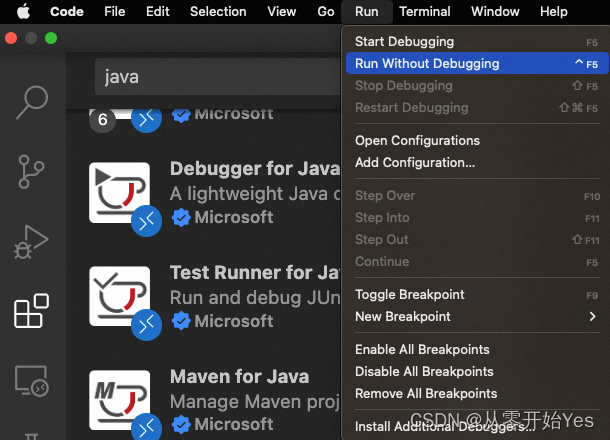Click verified badge beside Debugger for Java's Microsoft
The image size is (610, 440).
181,217
